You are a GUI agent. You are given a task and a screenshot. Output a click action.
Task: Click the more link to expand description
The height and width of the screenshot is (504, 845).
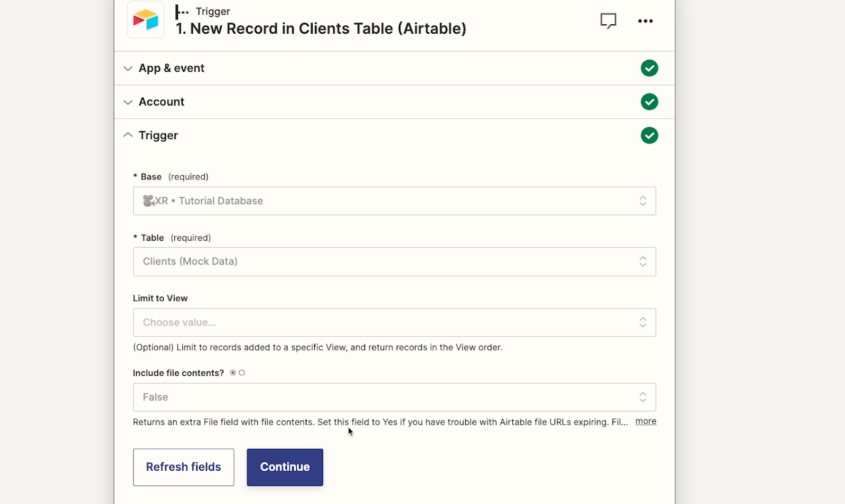(x=646, y=421)
